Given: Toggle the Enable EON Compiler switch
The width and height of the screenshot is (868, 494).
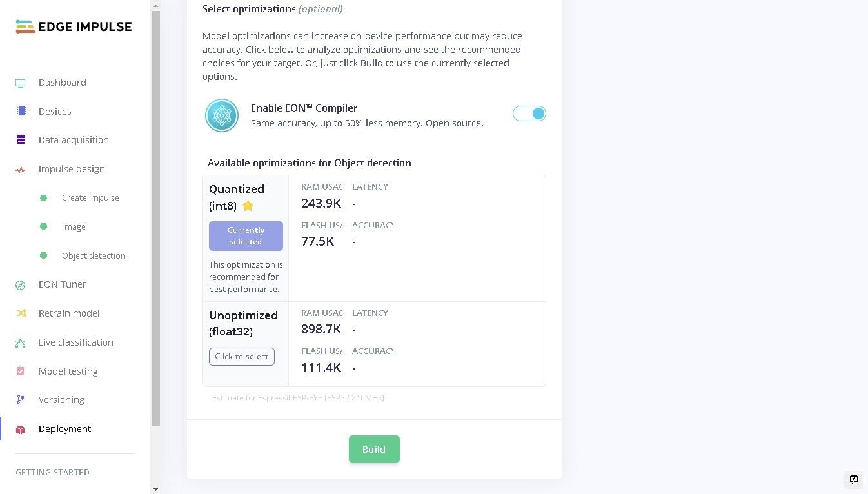Looking at the screenshot, I should 529,114.
